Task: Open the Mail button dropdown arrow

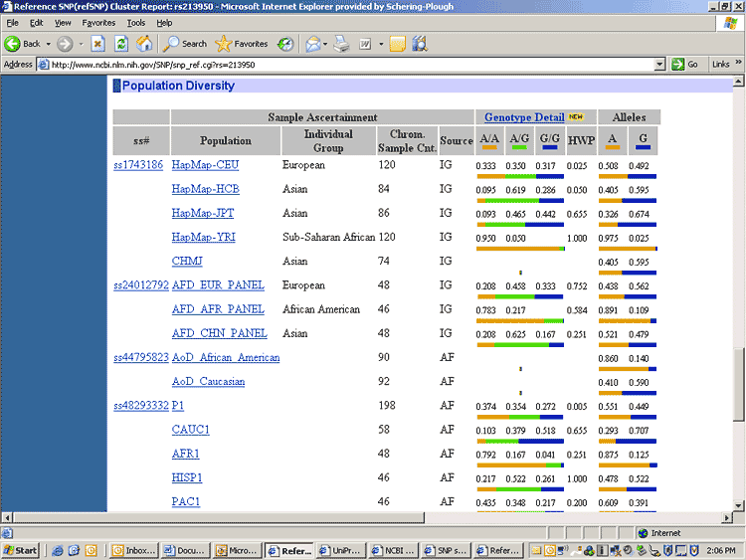Action: [x=325, y=44]
